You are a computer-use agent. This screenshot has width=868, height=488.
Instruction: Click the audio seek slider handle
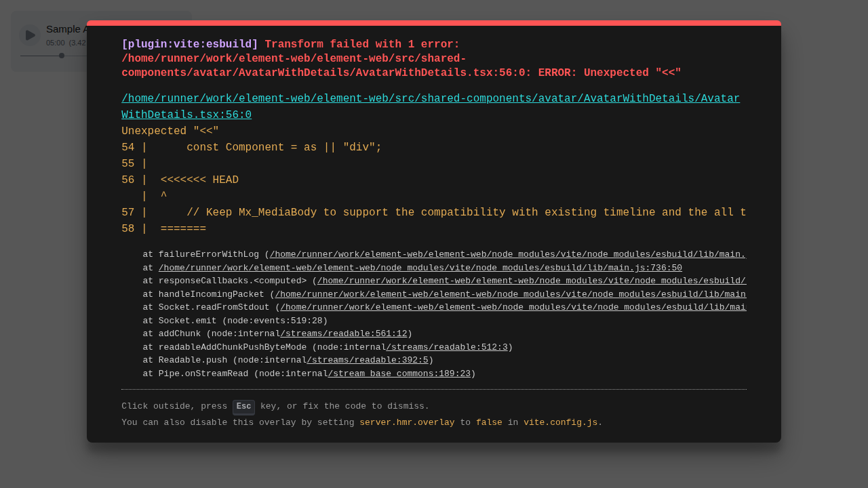pos(62,56)
